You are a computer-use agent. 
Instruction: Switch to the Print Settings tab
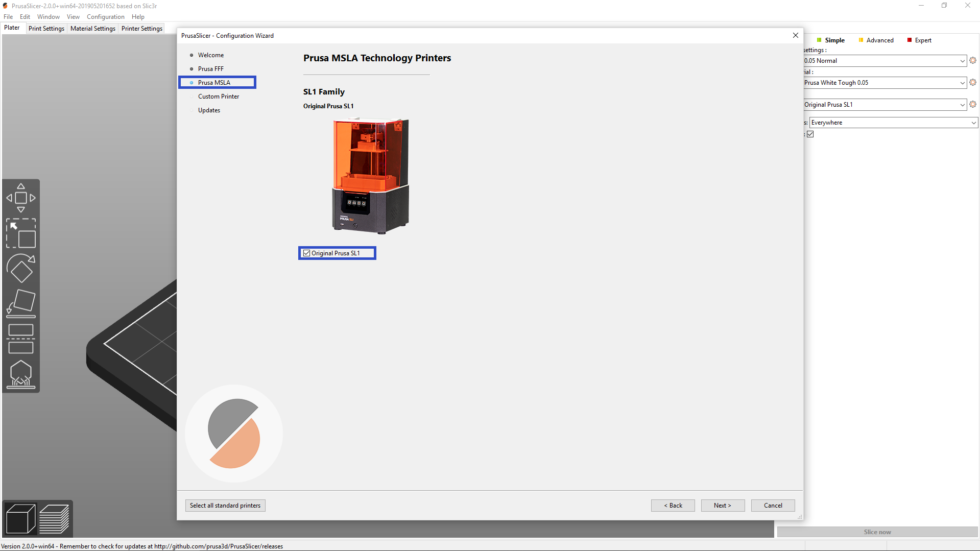[x=46, y=29]
